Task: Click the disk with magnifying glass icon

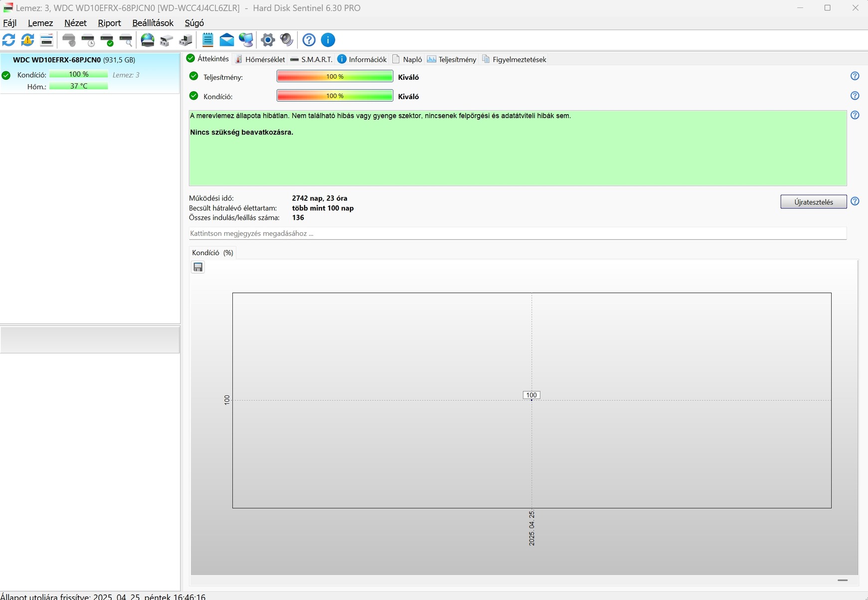Action: (126, 40)
